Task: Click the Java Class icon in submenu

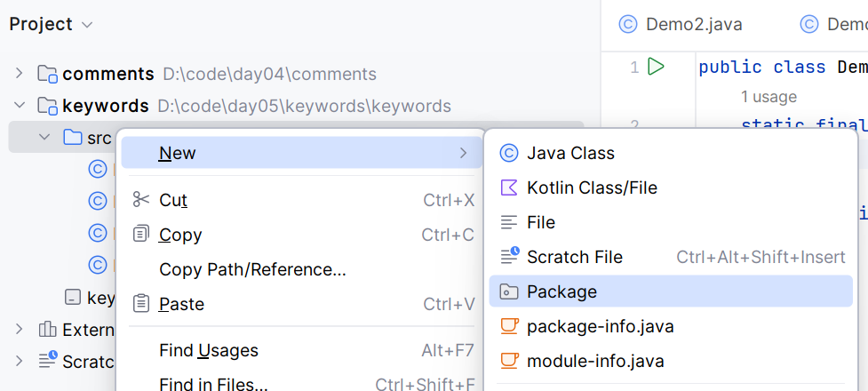Action: pos(509,153)
